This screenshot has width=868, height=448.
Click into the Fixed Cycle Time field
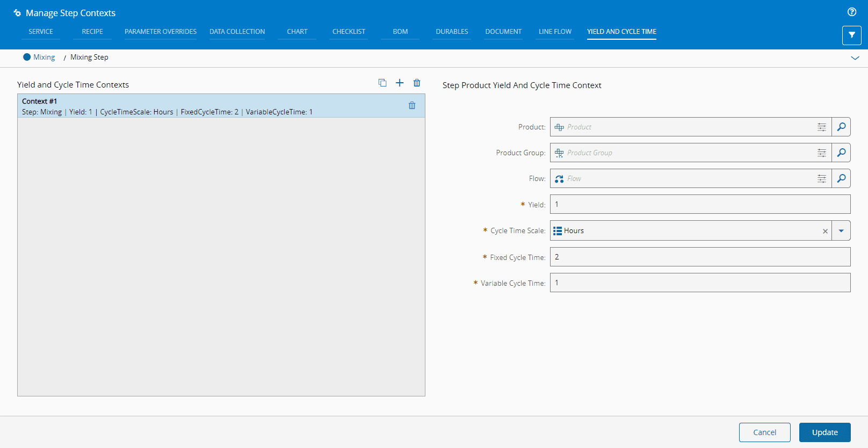700,257
